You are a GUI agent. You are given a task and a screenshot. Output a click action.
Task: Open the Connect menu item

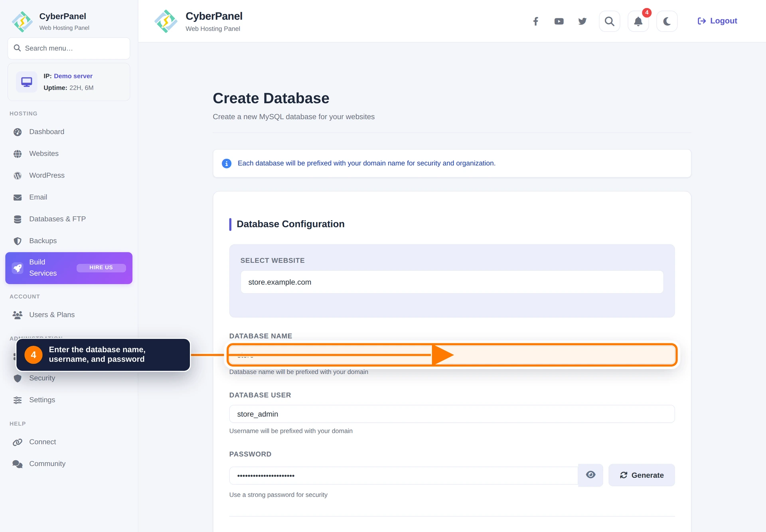point(69,442)
